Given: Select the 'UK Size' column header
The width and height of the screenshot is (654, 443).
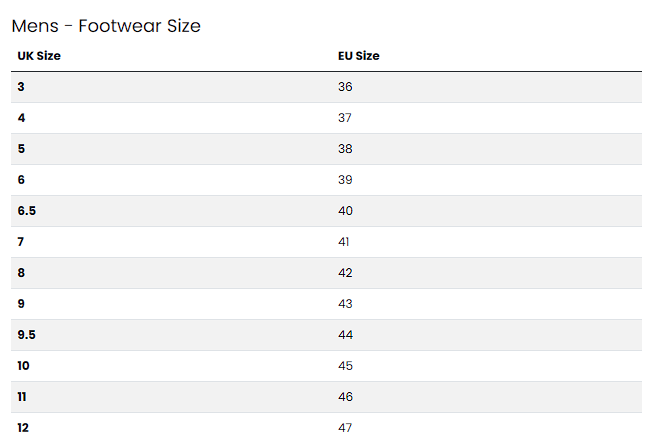Looking at the screenshot, I should tap(39, 56).
